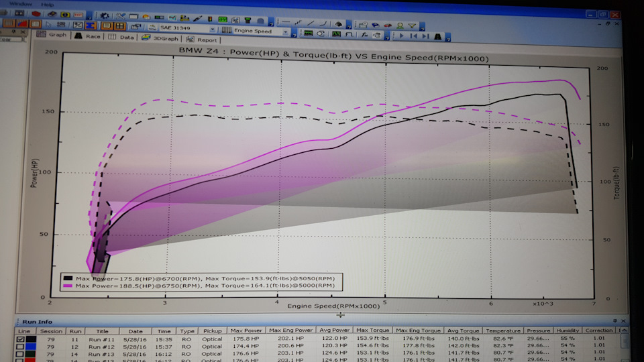Select the 153.9 ft·lbs Max Torque cell
Image resolution: width=644 pixels, height=362 pixels.
[x=372, y=338]
